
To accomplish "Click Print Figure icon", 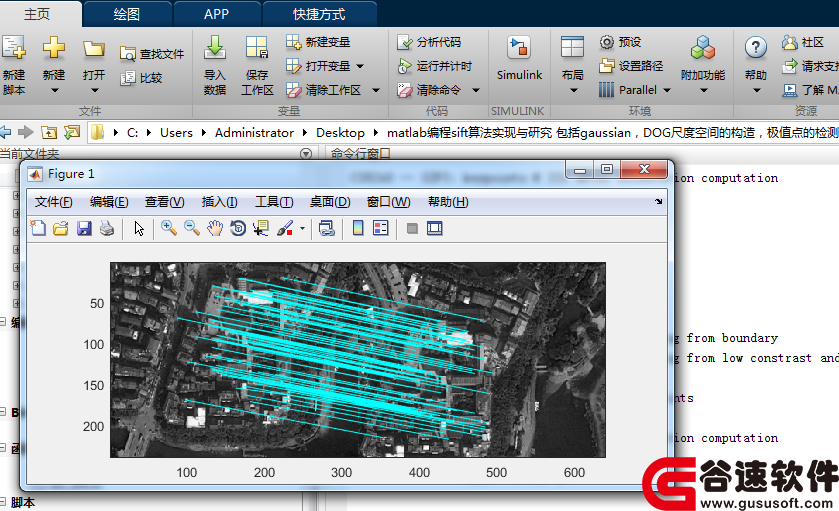I will 107,228.
